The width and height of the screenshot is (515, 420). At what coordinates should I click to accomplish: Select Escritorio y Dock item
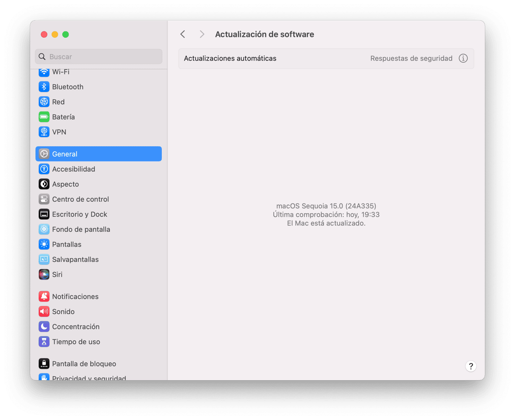point(80,214)
